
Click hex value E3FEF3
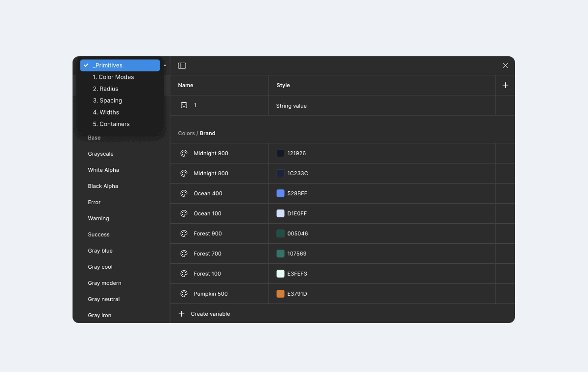[297, 274]
